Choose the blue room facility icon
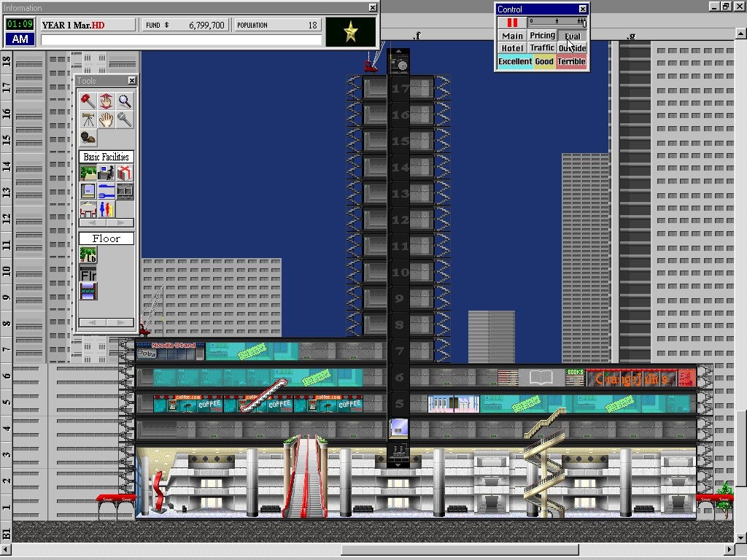The width and height of the screenshot is (747, 560). [x=88, y=191]
